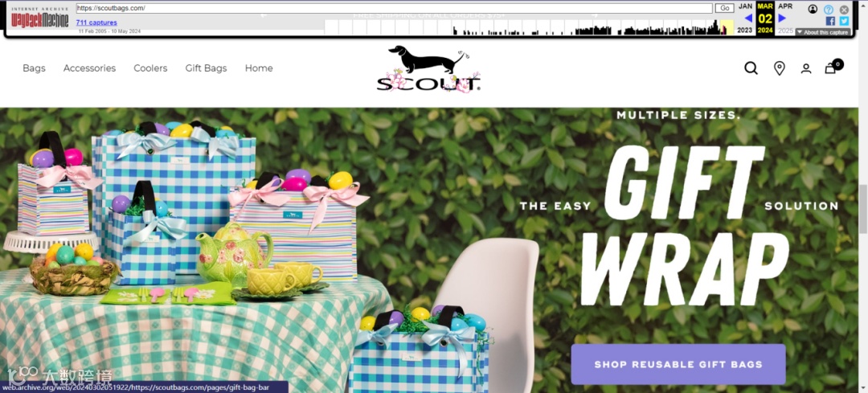Open the Wayback Machine user account icon
The width and height of the screenshot is (868, 393).
click(813, 9)
